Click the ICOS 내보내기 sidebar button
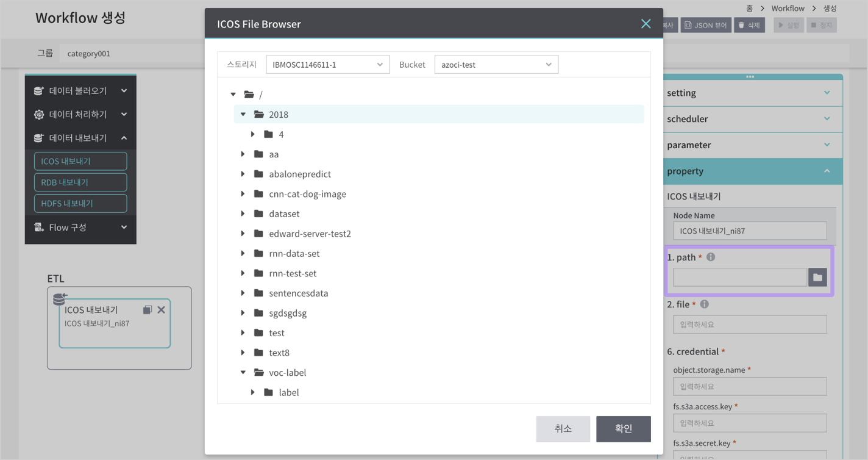This screenshot has height=460, width=868. [80, 161]
